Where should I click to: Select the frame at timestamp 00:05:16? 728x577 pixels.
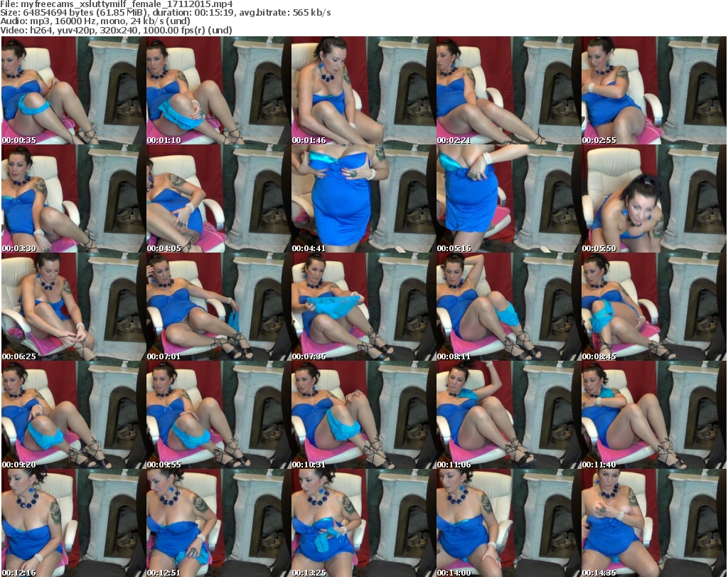(508, 198)
